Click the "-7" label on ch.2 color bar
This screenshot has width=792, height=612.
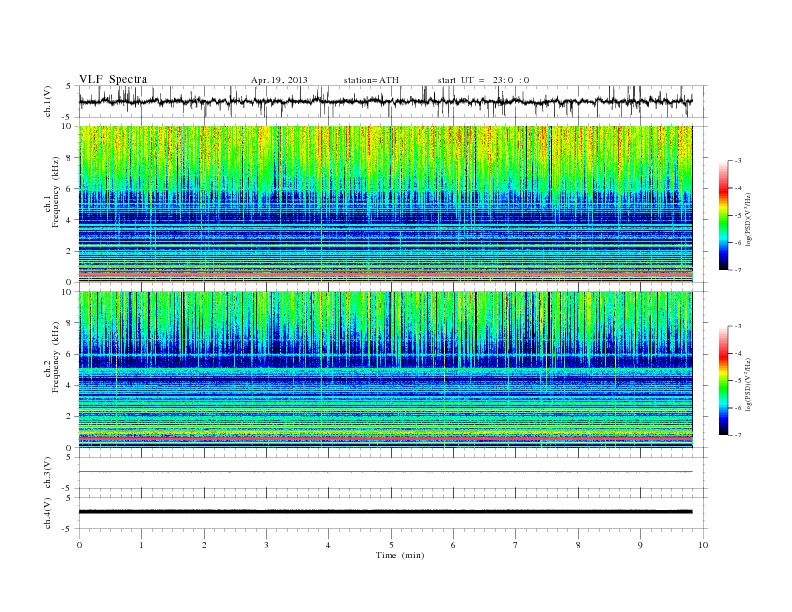[738, 435]
